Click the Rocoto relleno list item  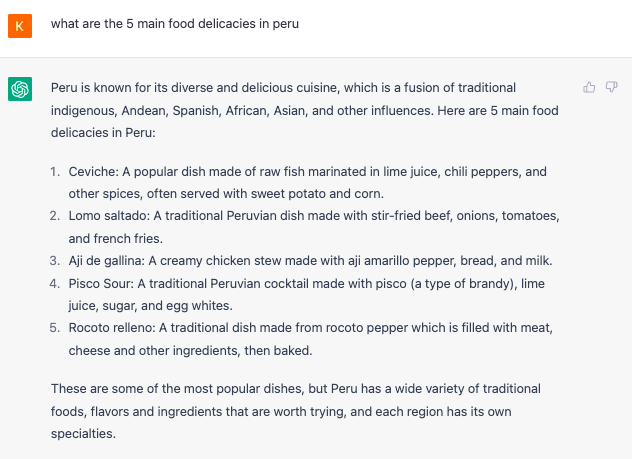[310, 339]
